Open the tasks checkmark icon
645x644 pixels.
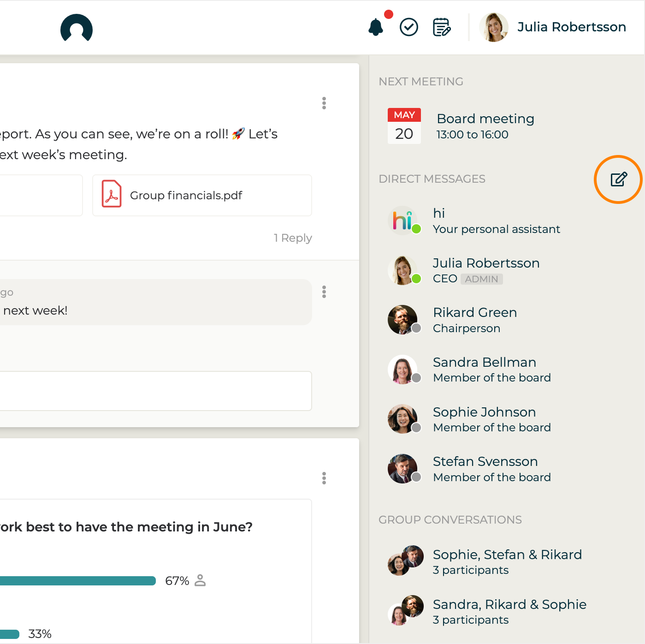coord(408,27)
